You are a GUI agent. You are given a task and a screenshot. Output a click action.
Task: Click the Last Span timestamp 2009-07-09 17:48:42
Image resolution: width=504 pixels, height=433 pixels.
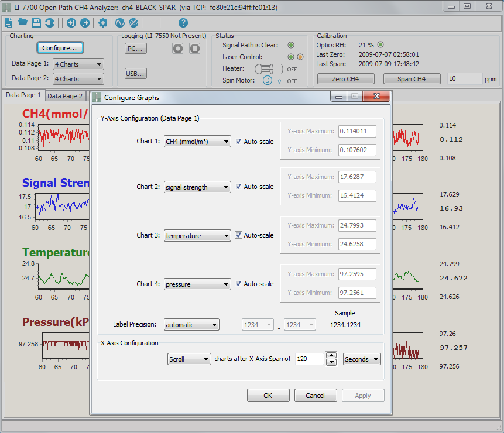(389, 64)
